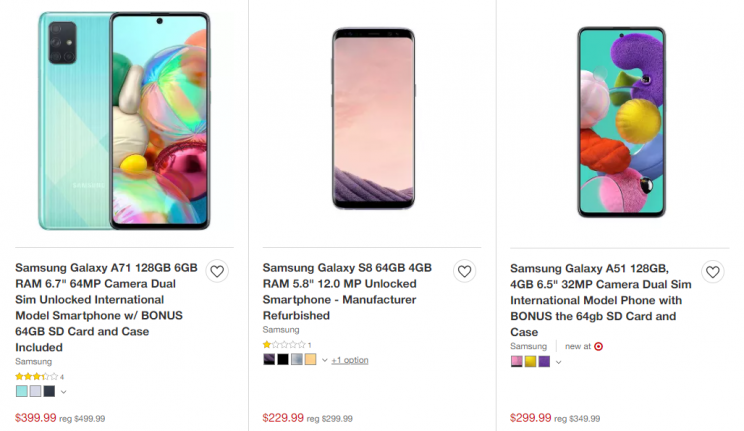Select the black Galaxy S8 swatch
Viewport: 744px width, 431px height.
tap(283, 359)
